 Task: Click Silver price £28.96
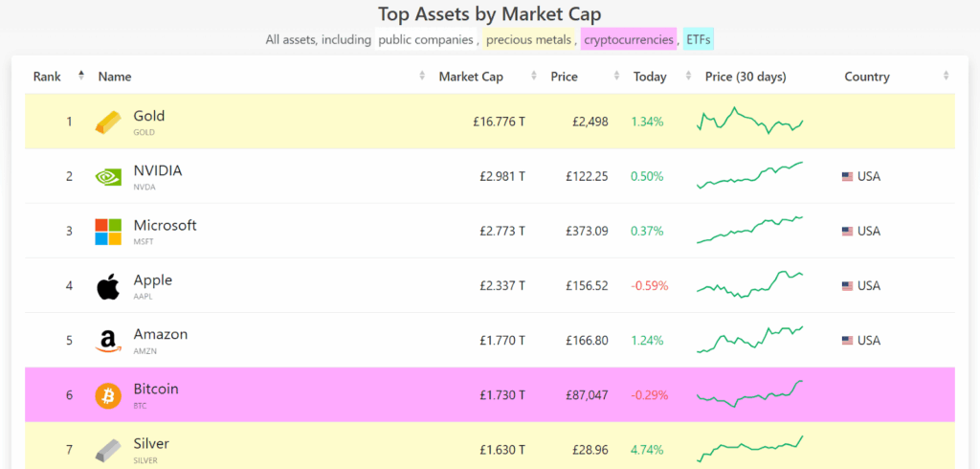[590, 450]
